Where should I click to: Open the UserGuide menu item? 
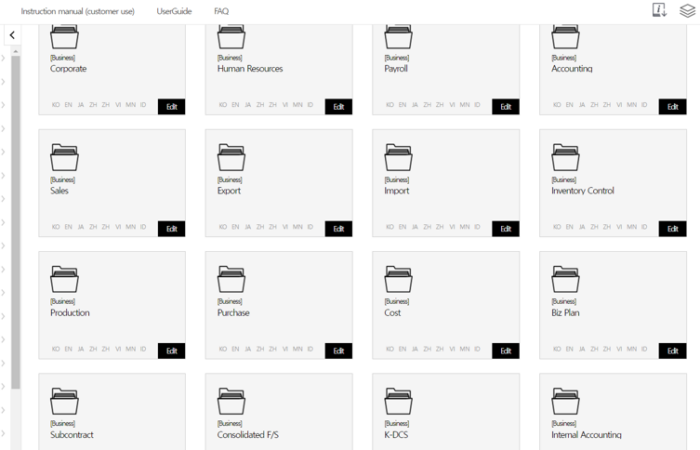(174, 11)
